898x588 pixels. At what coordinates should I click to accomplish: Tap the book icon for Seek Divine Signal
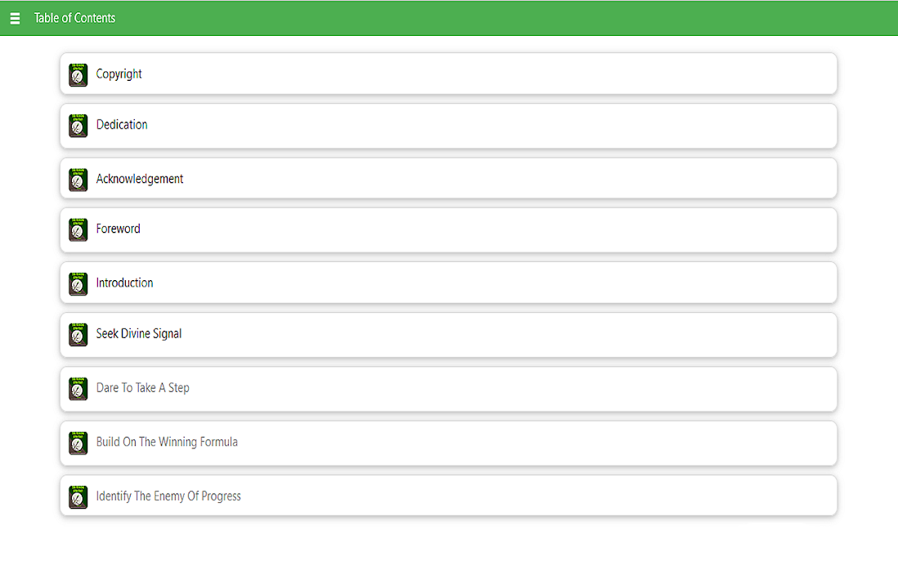(78, 335)
